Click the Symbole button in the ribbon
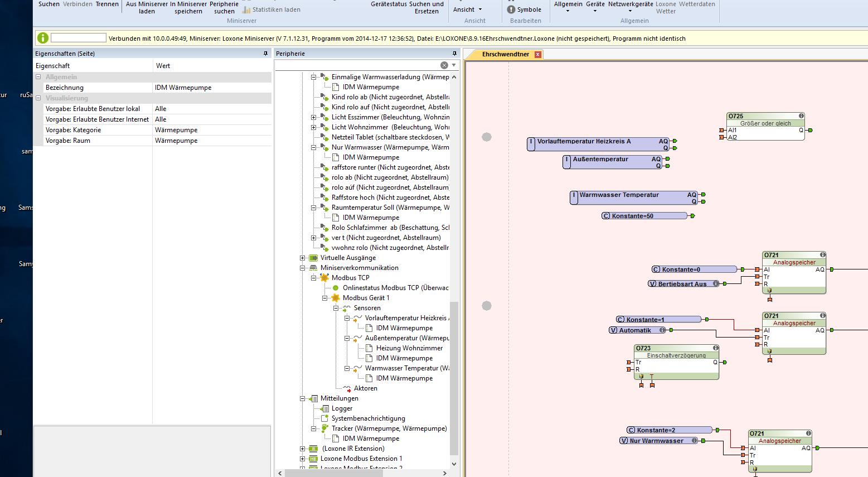868x477 pixels. point(524,9)
